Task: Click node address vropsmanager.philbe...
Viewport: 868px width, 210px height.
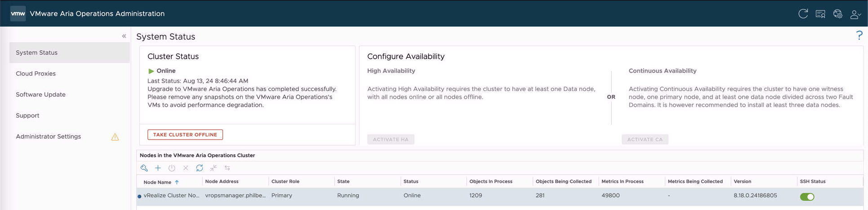Action: 235,196
